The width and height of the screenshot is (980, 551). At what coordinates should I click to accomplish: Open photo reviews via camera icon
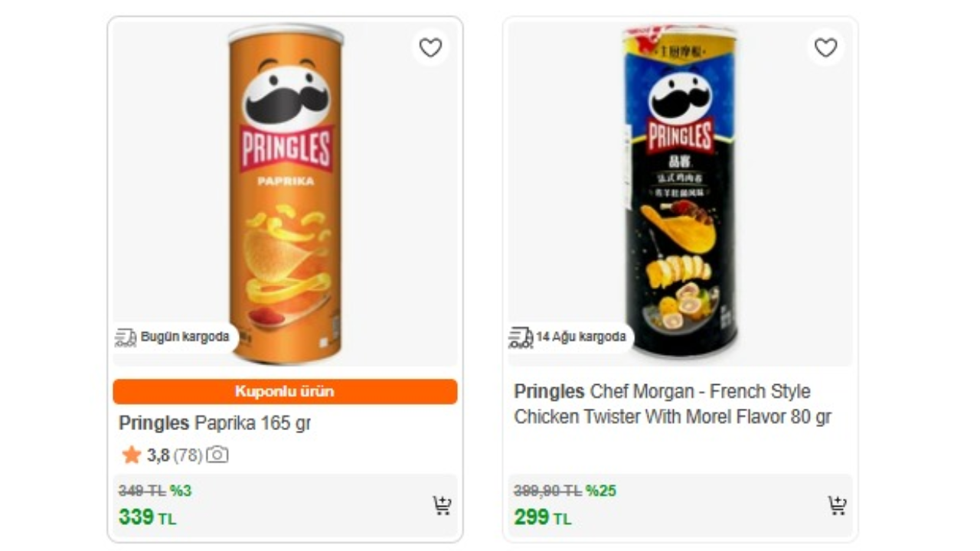(x=217, y=455)
